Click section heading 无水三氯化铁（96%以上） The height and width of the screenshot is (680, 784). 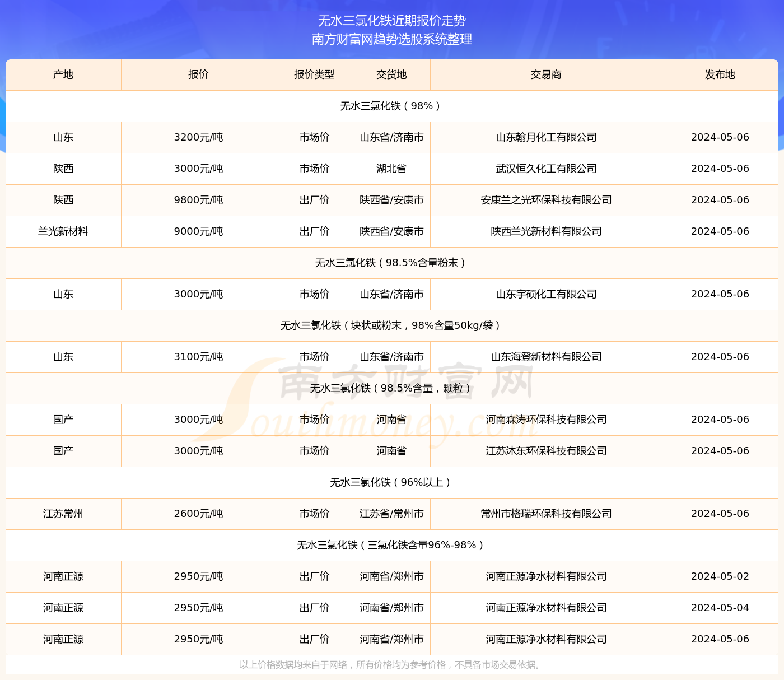click(x=391, y=482)
